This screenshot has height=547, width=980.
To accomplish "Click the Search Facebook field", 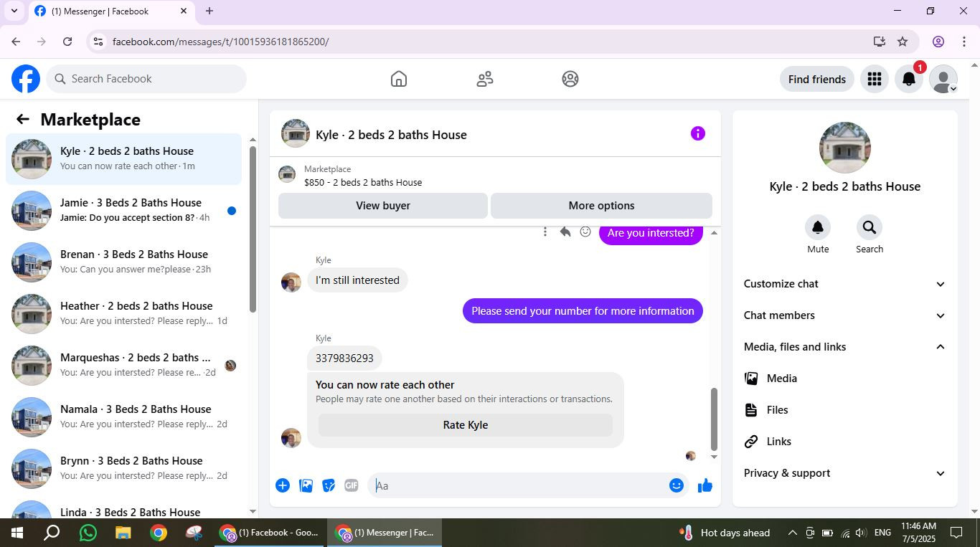I will click(147, 79).
